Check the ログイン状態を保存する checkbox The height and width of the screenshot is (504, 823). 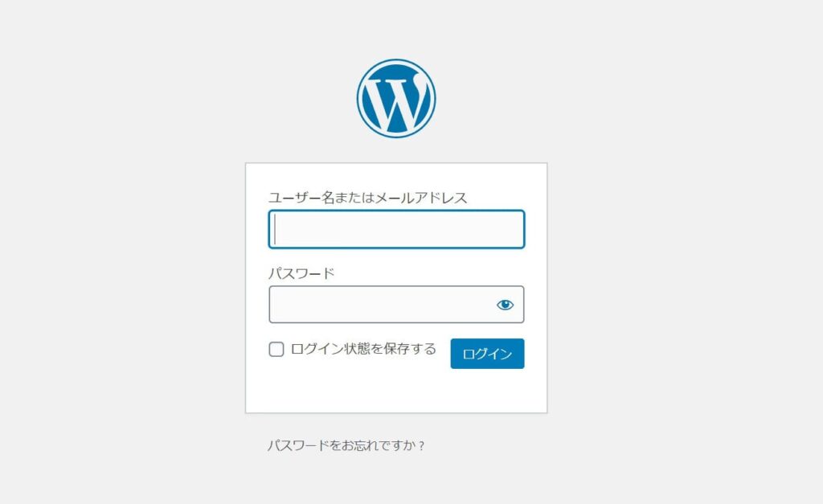tap(276, 350)
